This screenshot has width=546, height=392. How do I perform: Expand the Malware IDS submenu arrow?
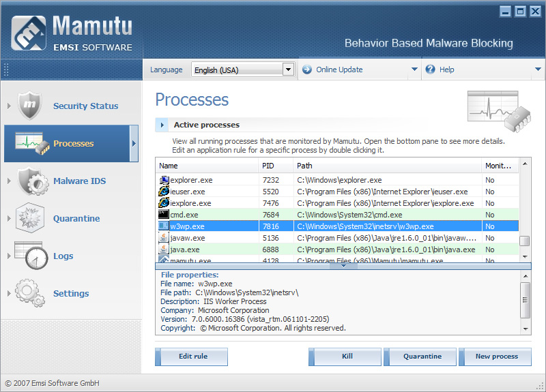point(9,181)
